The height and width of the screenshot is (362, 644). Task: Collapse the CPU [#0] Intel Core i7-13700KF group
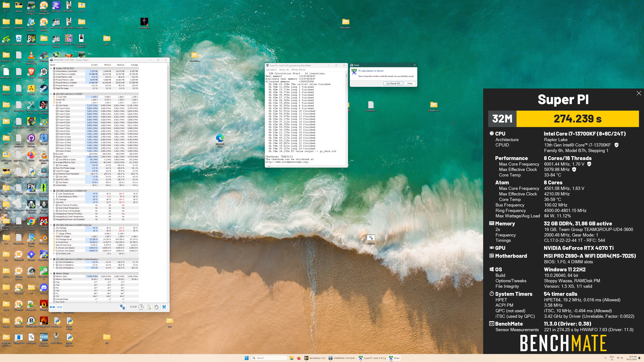pos(51,94)
